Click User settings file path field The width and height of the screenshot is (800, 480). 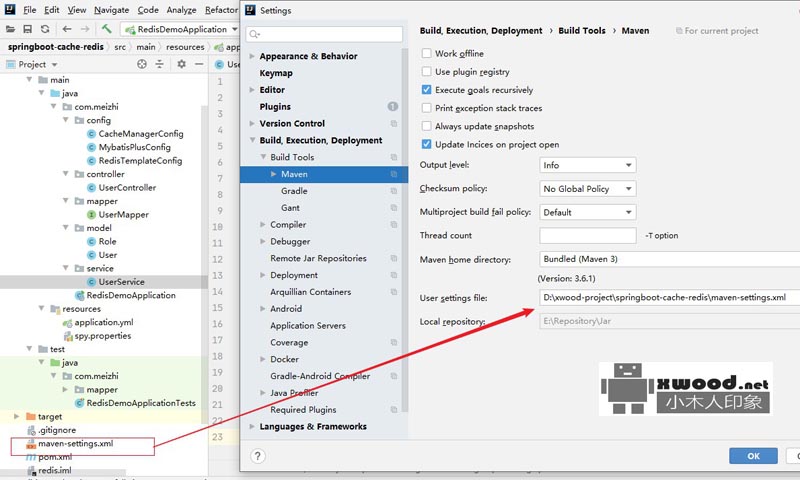pos(669,297)
